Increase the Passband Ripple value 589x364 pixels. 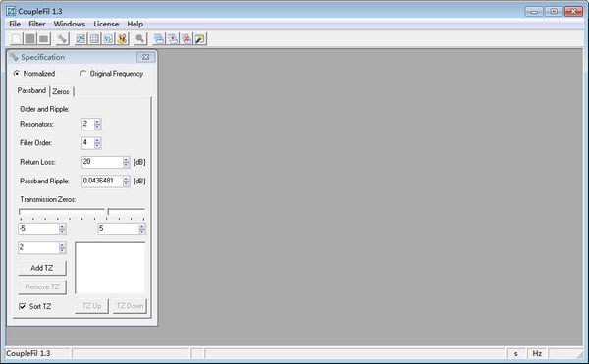127,178
